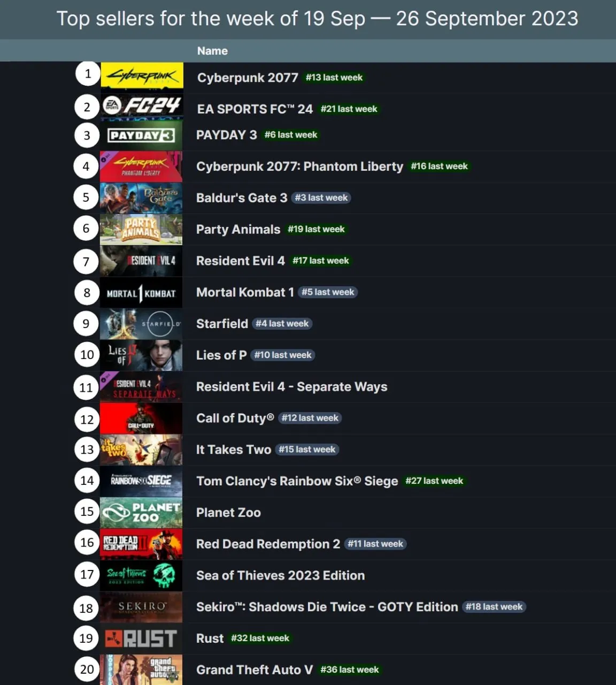Image resolution: width=616 pixels, height=685 pixels.
Task: Open the Cyberpunk 2077 title link
Action: pos(248,78)
